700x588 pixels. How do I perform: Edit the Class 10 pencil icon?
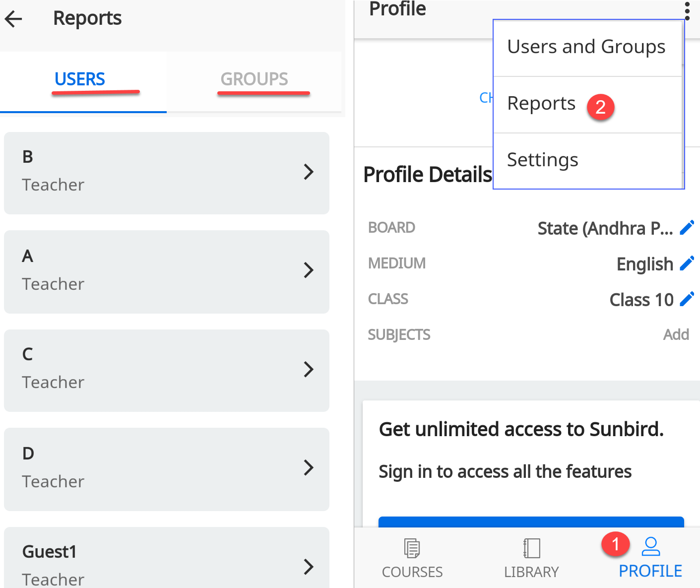687,299
